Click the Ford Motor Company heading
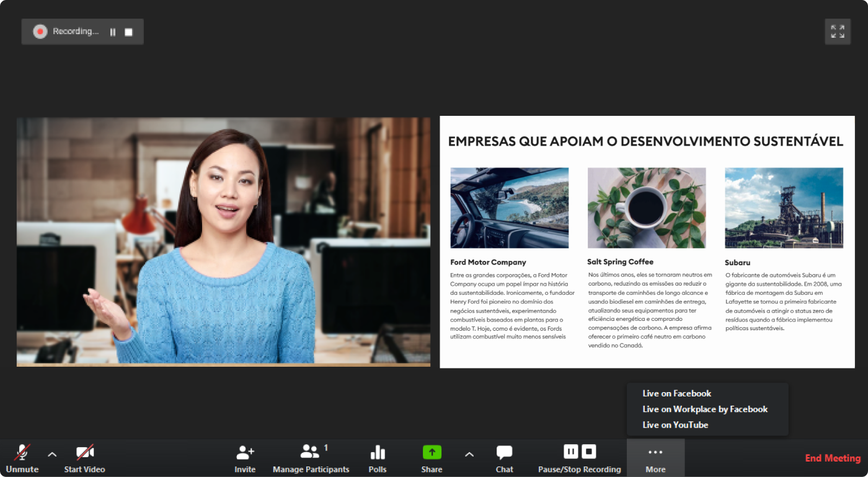This screenshot has height=477, width=868. coord(488,262)
